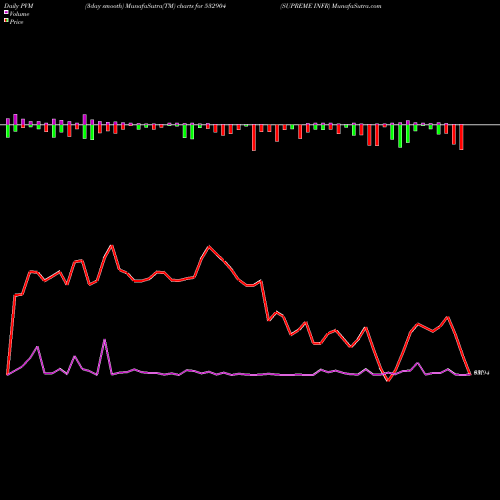Click the Volume legend magenta swatch
The image size is (500, 500).
6,12
